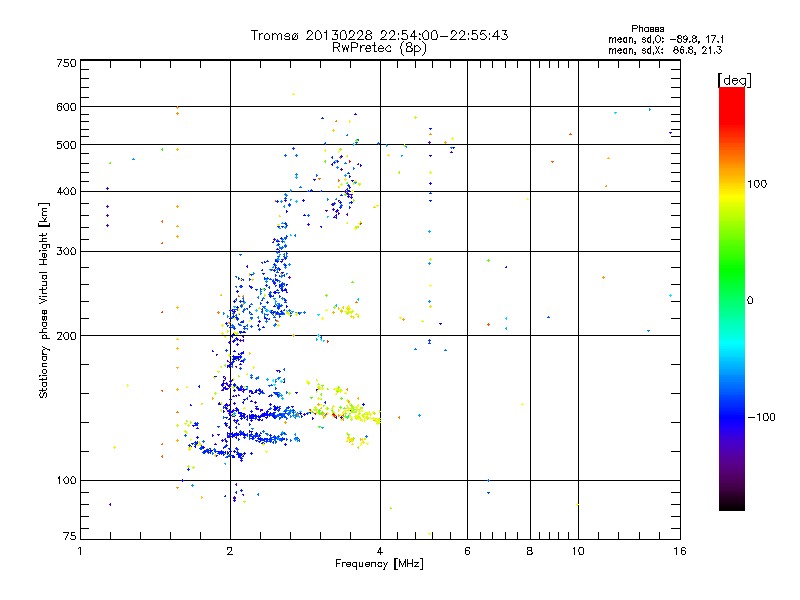
Task: Click colorbar tick label '0'
Action: [750, 301]
